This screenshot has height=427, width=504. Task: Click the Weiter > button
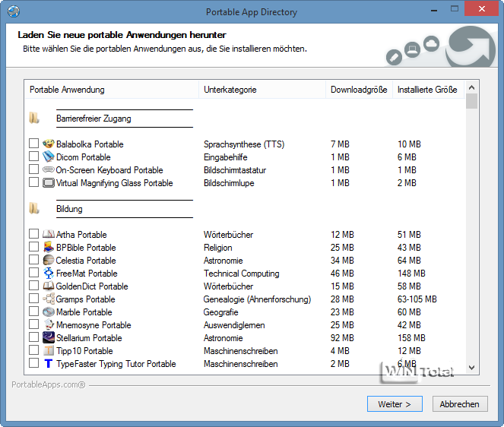[395, 404]
